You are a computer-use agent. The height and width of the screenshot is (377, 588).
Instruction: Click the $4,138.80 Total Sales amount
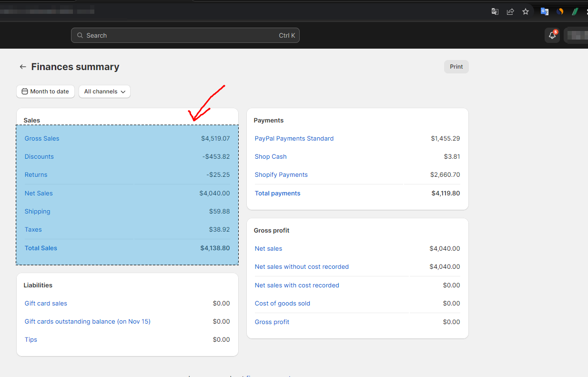coord(215,248)
